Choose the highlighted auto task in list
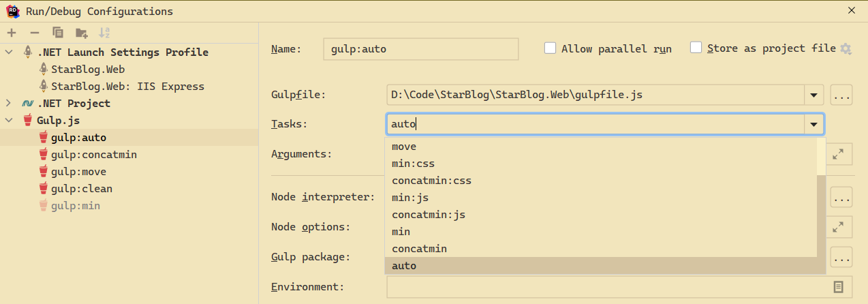Image resolution: width=868 pixels, height=304 pixels. [x=601, y=266]
